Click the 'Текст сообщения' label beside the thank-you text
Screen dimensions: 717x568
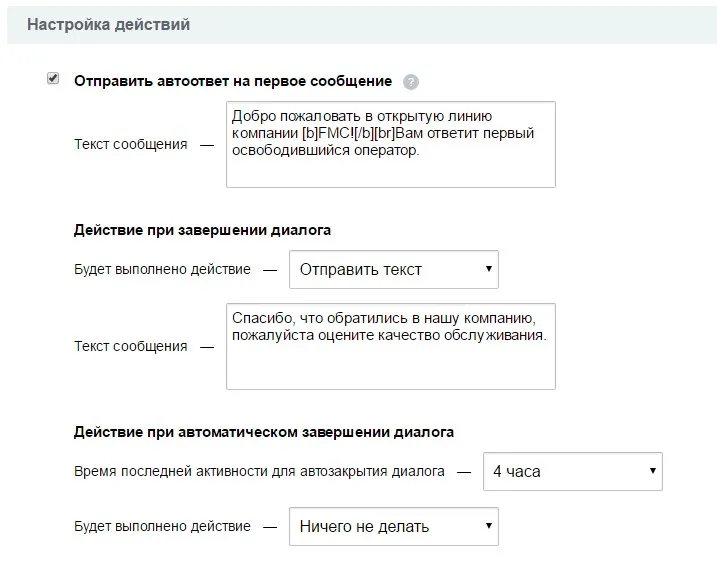130,346
